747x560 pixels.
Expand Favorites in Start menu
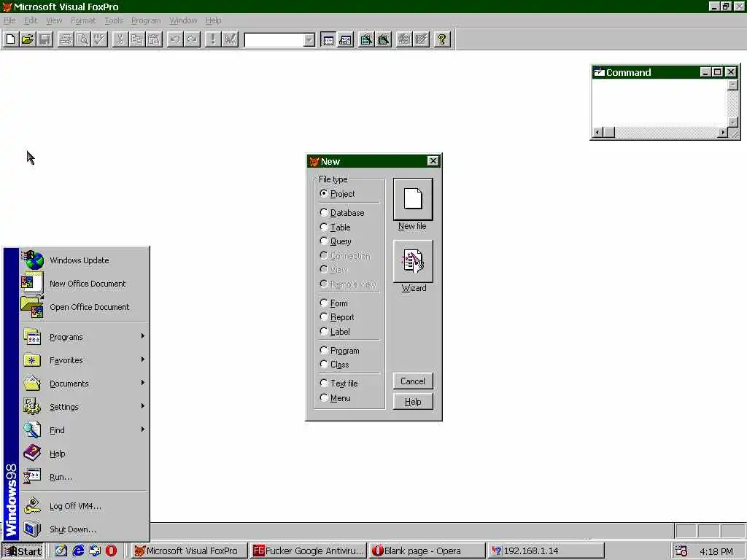click(x=84, y=360)
